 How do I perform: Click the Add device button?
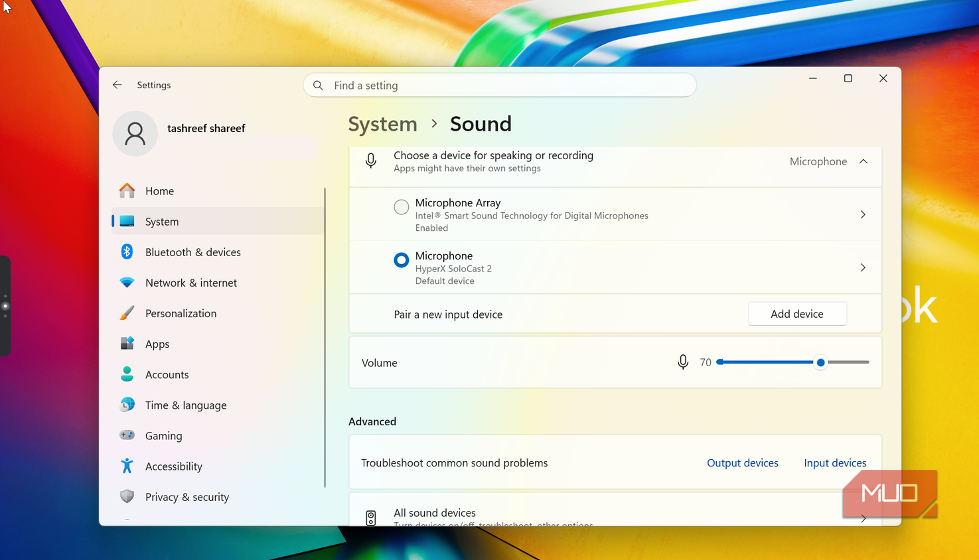[797, 314]
